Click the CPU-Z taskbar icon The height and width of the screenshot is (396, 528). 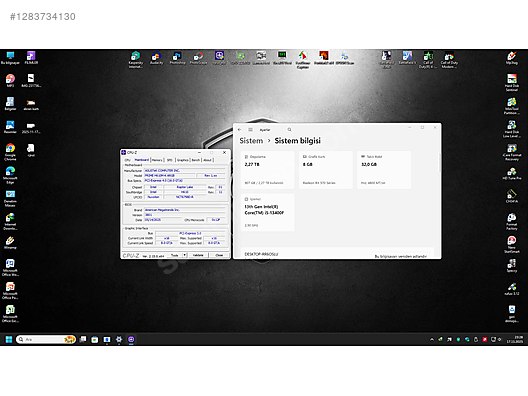pyautogui.click(x=131, y=339)
